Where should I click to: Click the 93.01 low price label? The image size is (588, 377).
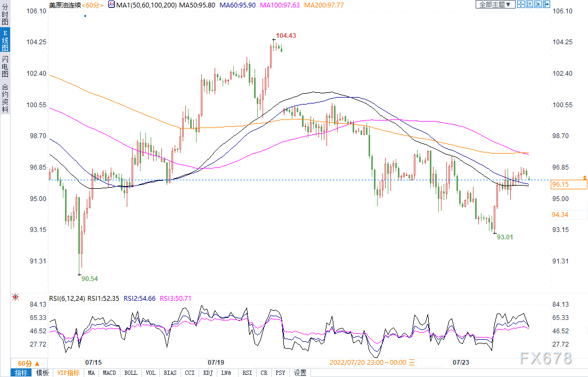[505, 237]
